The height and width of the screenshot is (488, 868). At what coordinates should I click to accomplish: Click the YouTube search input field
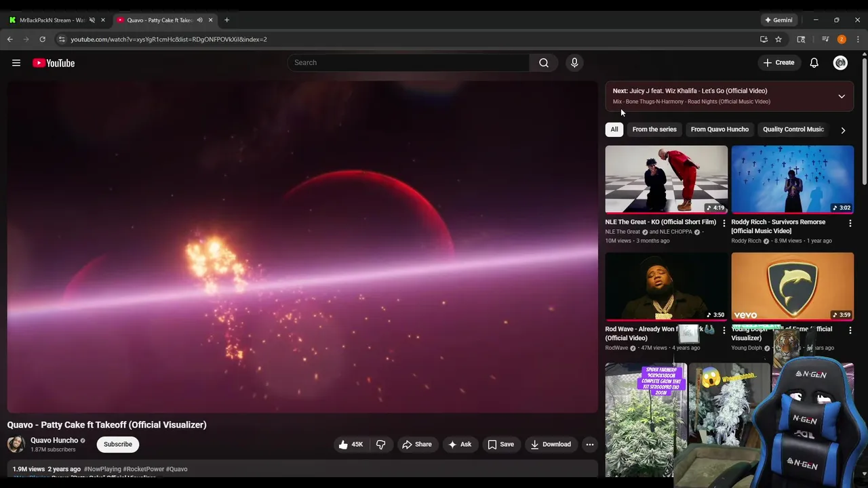coord(408,62)
